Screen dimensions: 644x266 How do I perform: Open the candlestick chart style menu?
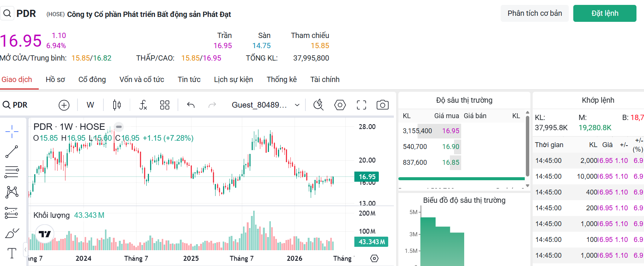pyautogui.click(x=117, y=105)
